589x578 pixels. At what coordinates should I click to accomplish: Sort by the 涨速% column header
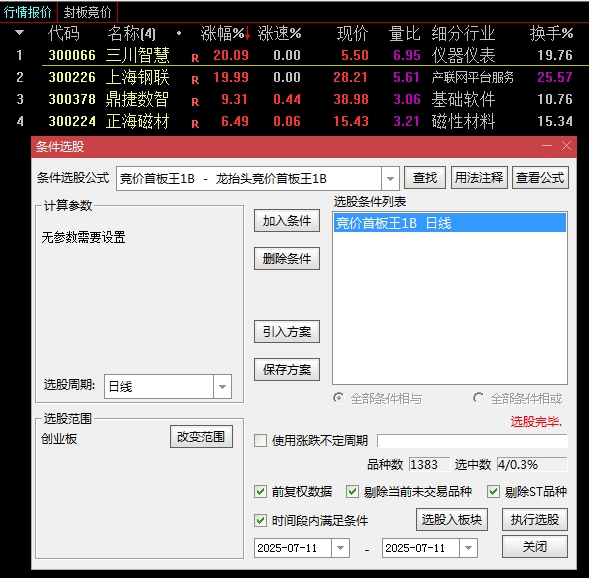point(279,33)
